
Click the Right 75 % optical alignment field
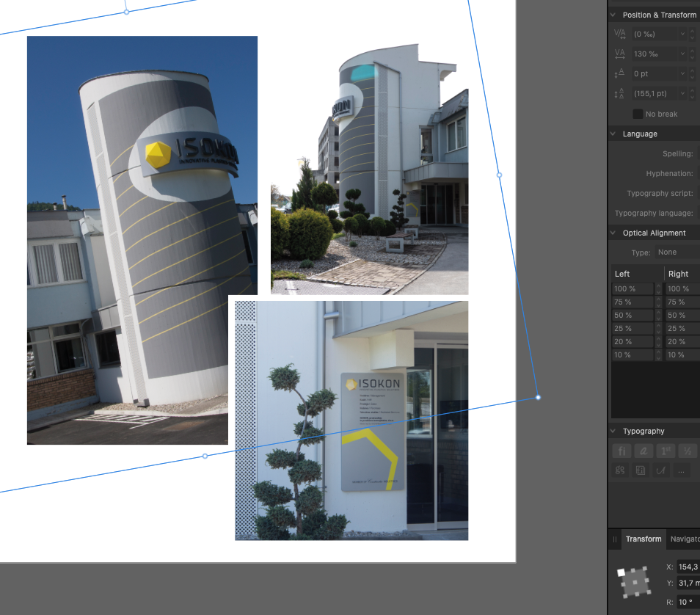(x=683, y=302)
